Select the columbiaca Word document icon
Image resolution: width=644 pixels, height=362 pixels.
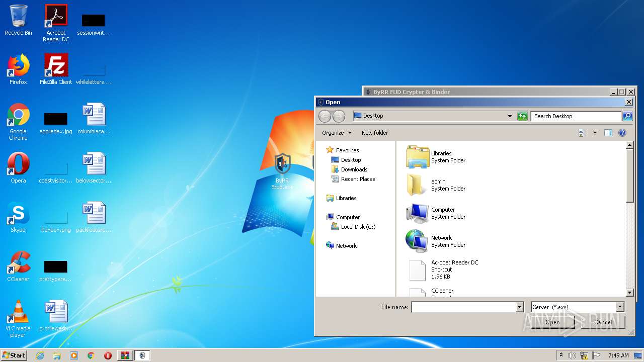click(x=94, y=119)
